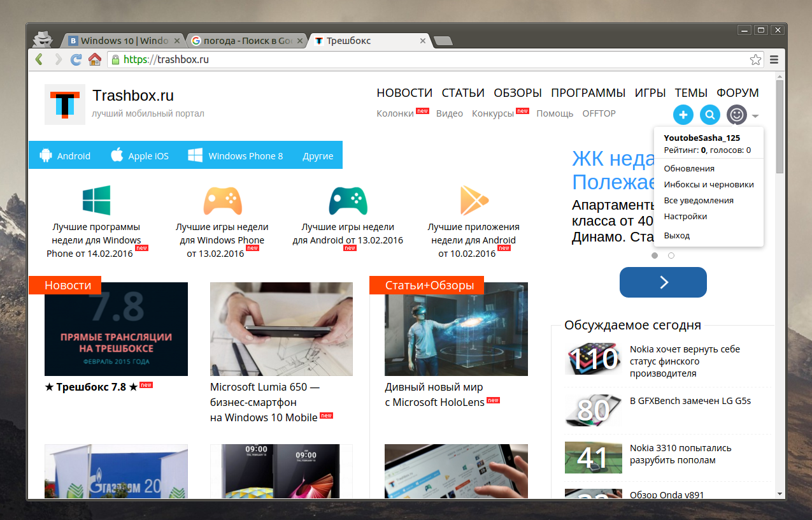Go to the browser home icon
The height and width of the screenshot is (520, 812).
(x=95, y=60)
